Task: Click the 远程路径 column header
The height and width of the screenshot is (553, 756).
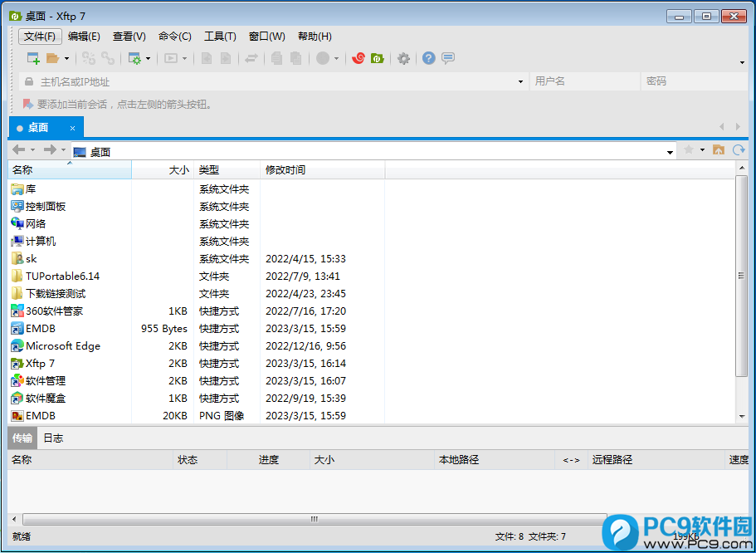Action: tap(658, 460)
